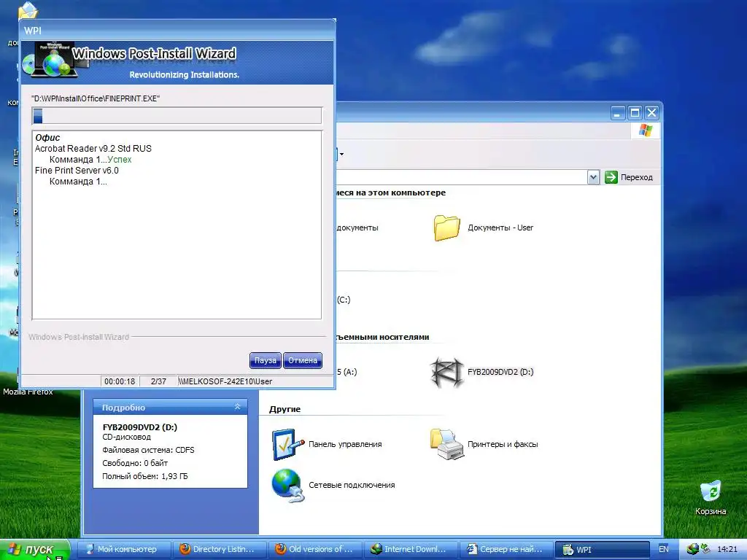This screenshot has width=747, height=560.
Task: Click the 14:21 clock in system tray
Action: [727, 549]
